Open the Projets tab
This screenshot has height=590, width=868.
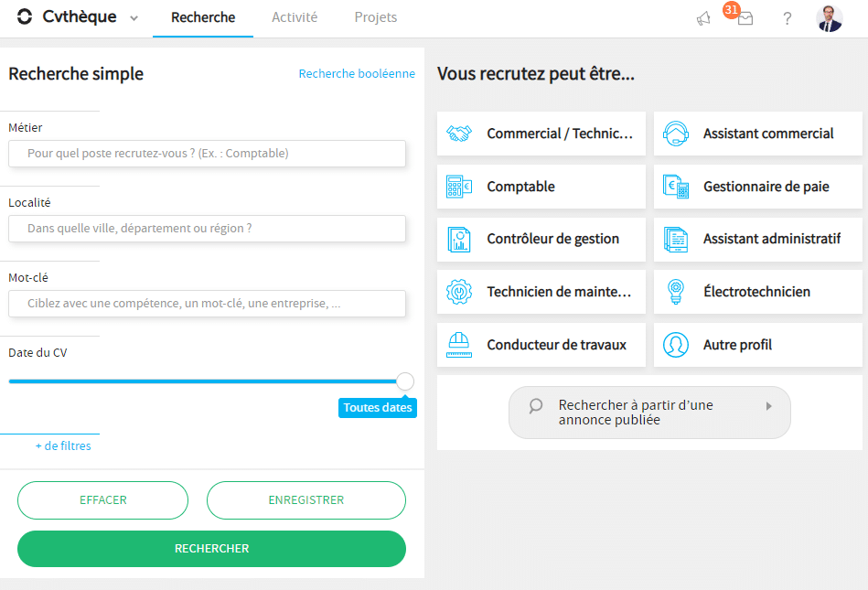[375, 17]
